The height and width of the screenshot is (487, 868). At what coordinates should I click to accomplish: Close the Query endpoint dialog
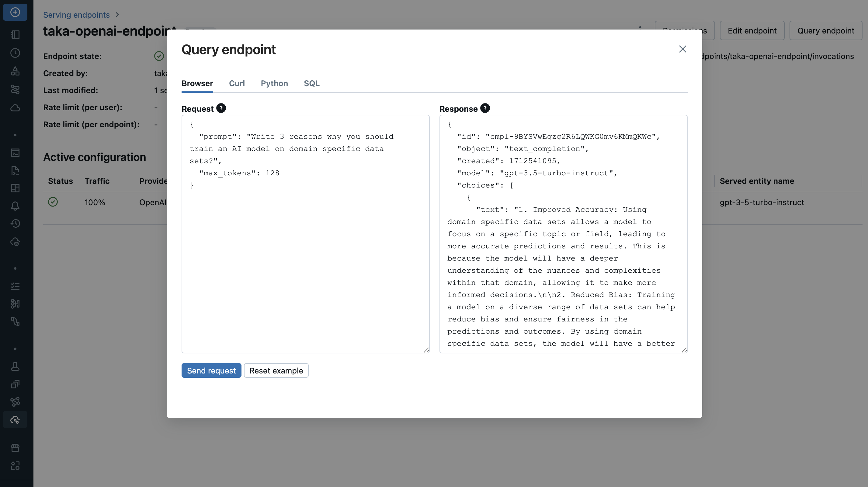(683, 49)
